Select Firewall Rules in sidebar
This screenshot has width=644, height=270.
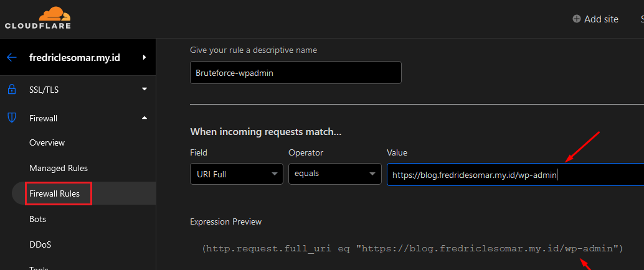(55, 193)
